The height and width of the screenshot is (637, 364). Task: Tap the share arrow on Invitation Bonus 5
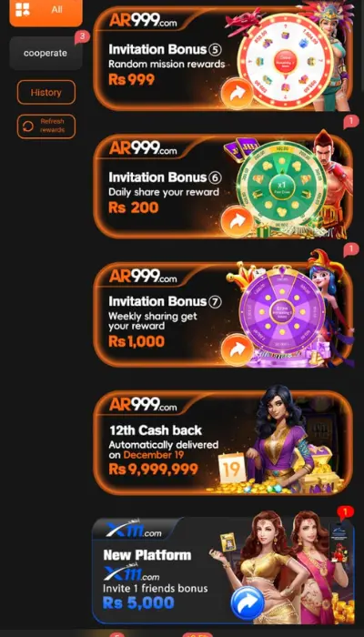(237, 93)
